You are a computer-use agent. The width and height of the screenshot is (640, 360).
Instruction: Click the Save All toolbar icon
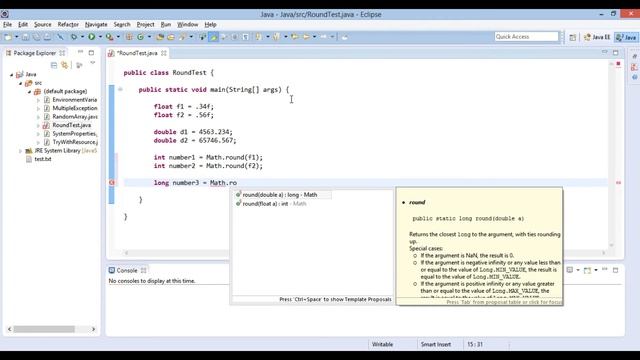pos(36,37)
